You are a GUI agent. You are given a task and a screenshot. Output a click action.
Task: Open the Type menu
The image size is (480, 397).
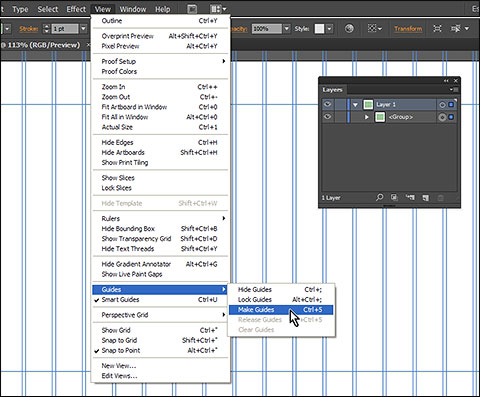click(20, 9)
